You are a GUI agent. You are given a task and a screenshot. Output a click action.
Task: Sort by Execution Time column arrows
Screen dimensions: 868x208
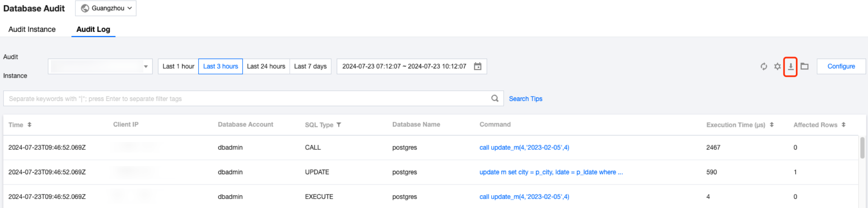(772, 125)
